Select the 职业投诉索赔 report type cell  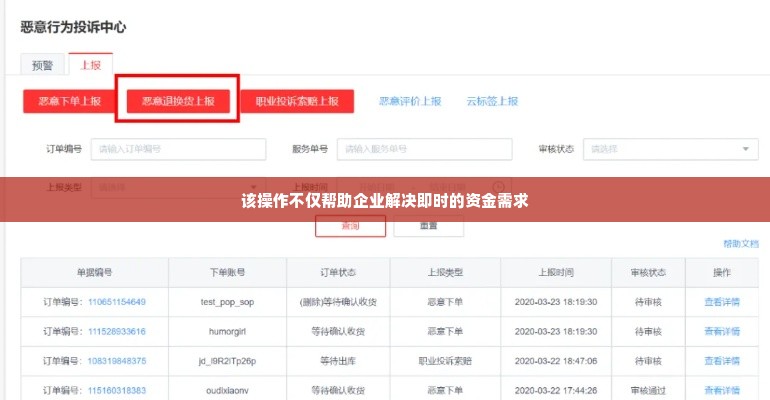(445, 361)
